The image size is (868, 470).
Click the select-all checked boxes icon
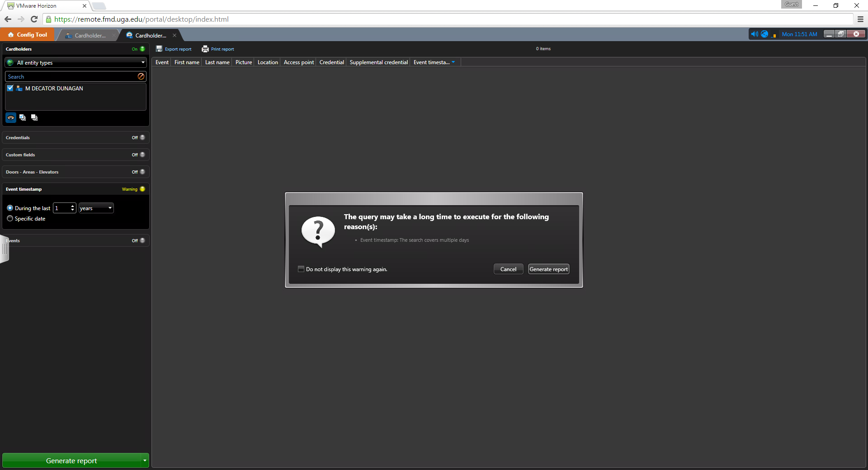[23, 117]
